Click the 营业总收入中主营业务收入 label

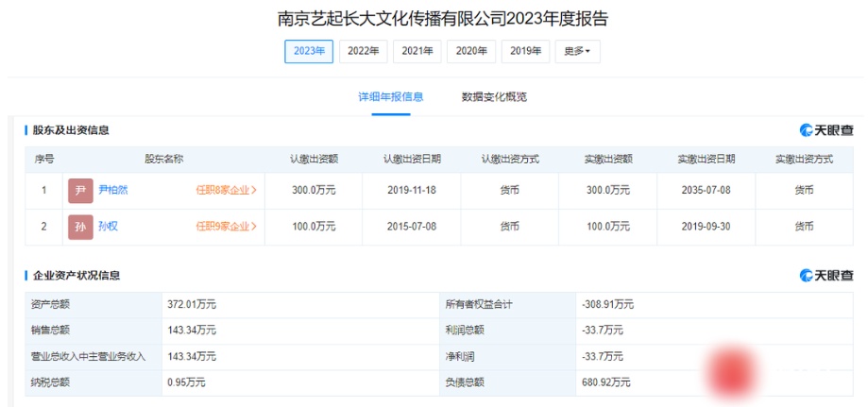click(89, 357)
